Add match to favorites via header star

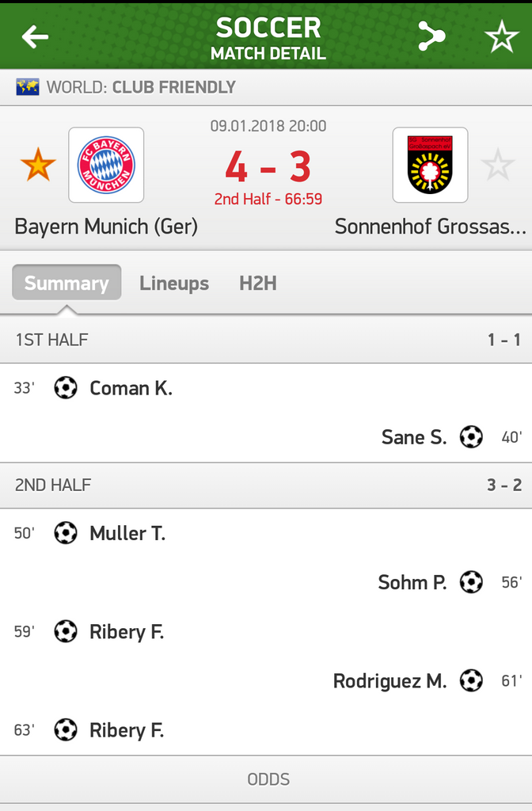(x=501, y=36)
